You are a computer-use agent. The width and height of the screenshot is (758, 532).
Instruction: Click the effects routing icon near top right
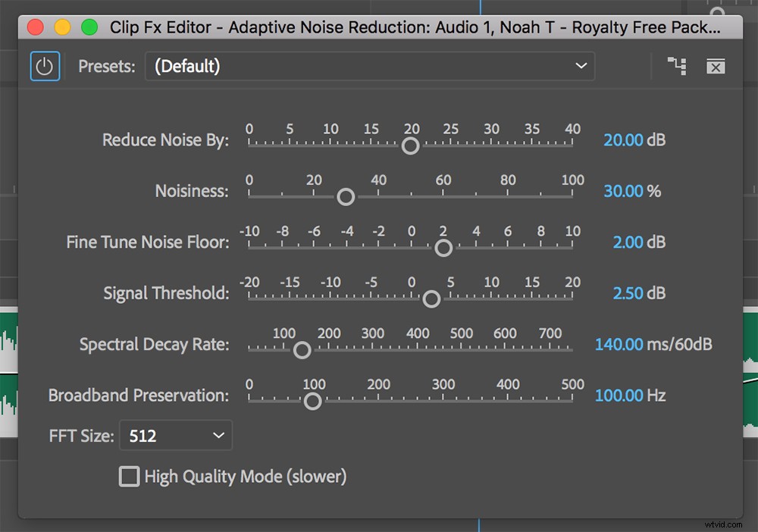[x=677, y=66]
